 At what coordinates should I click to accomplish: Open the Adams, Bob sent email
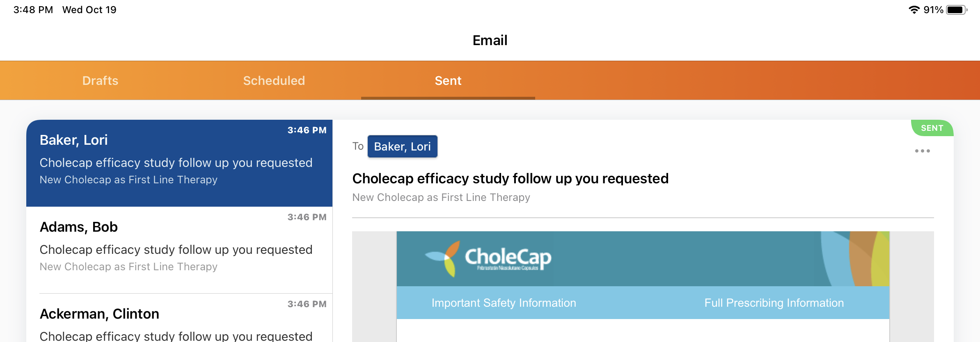click(x=179, y=249)
